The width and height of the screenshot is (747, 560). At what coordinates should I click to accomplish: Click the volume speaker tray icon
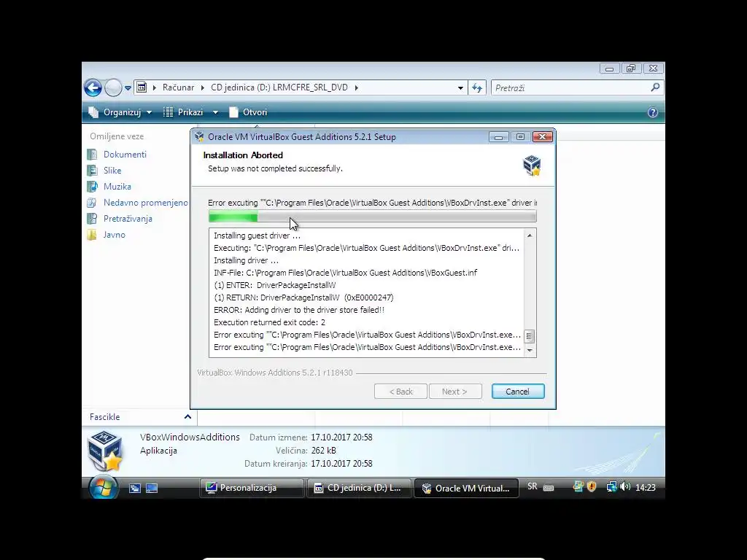625,486
